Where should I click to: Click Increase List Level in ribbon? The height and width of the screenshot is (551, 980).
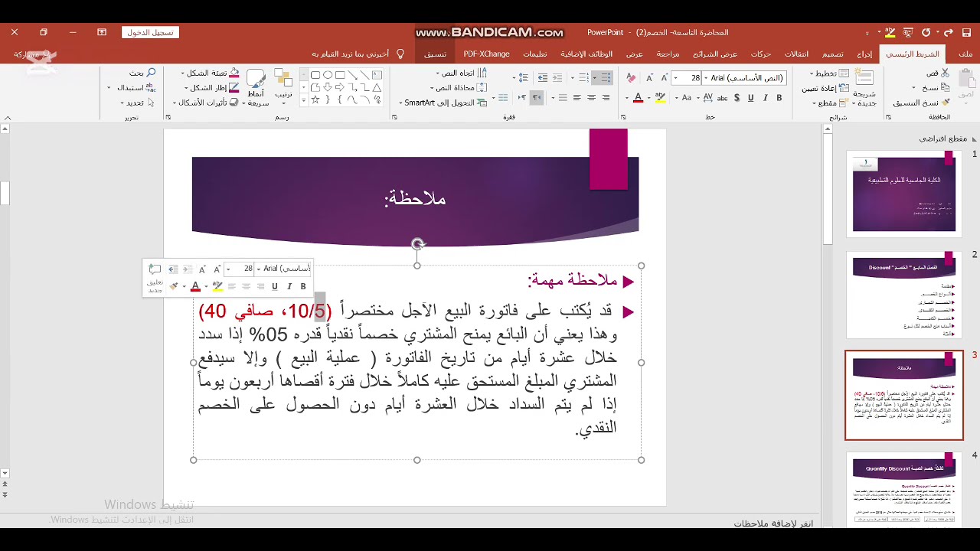(x=542, y=78)
